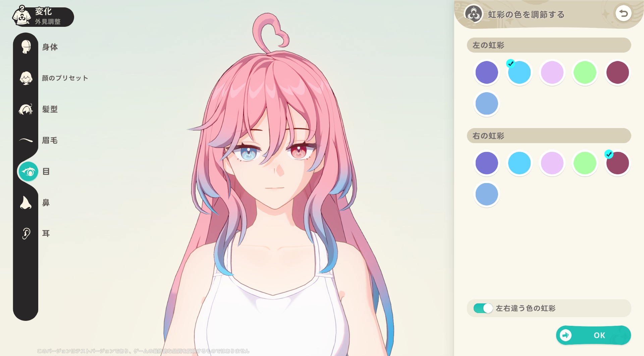644x356 pixels.
Task: Select maroon swatch under 左の虹彩
Action: point(617,72)
